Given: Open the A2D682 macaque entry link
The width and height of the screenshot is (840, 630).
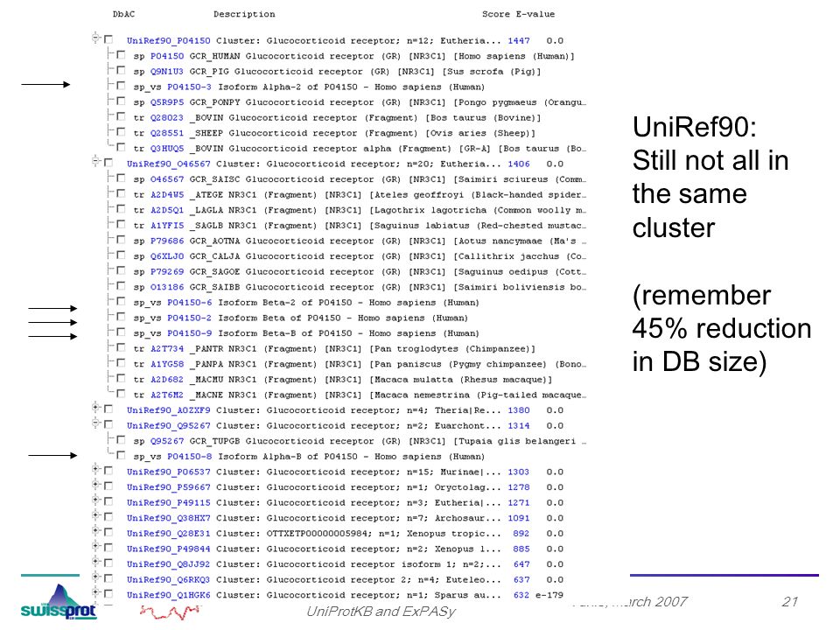Looking at the screenshot, I should 166,380.
